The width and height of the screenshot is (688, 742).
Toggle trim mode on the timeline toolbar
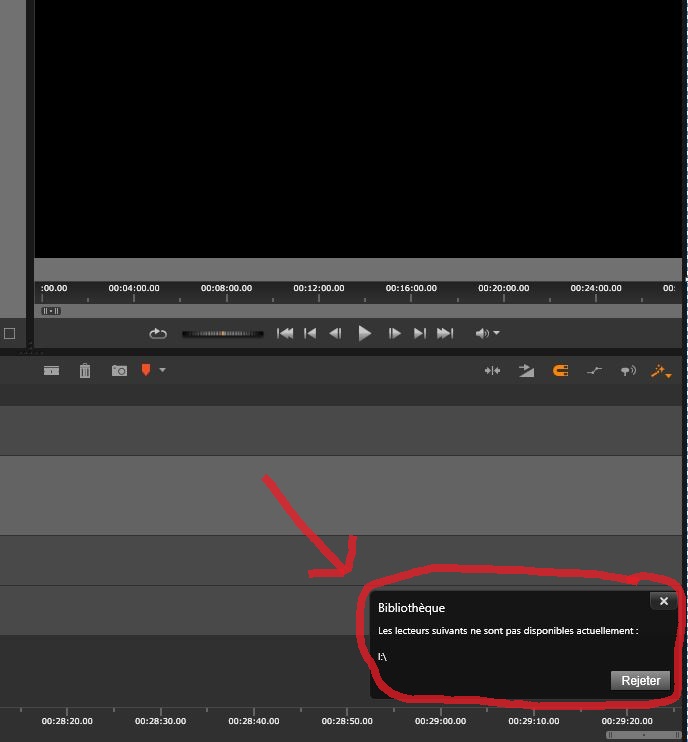click(492, 371)
